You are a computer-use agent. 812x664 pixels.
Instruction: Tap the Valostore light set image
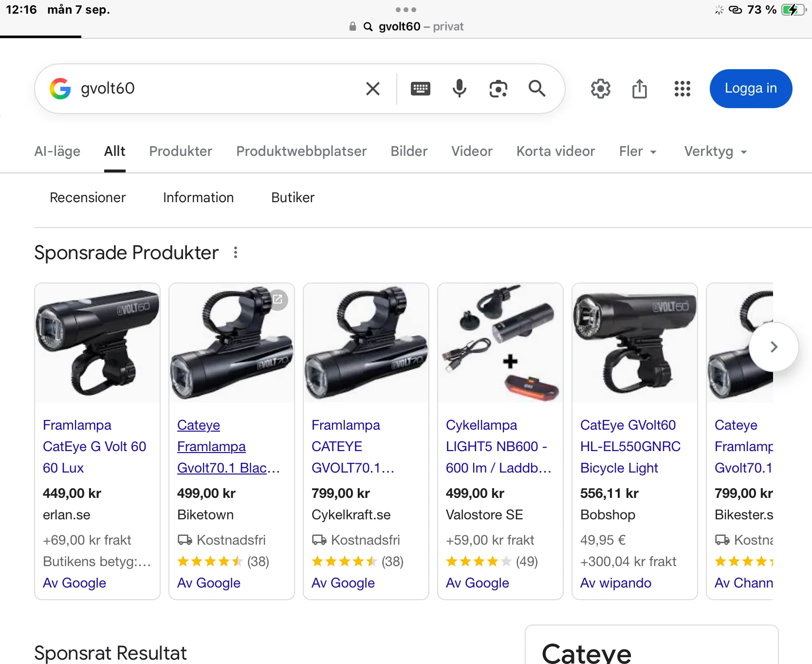pyautogui.click(x=500, y=343)
